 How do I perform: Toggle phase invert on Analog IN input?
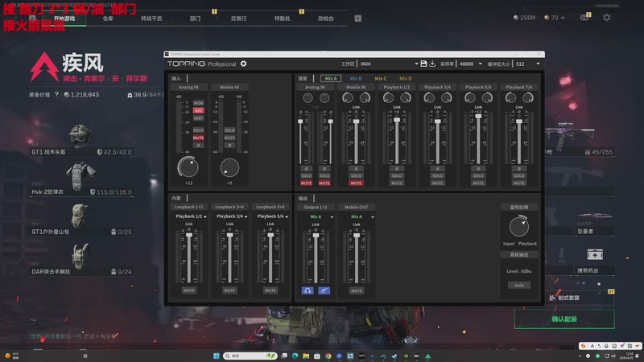point(198,146)
